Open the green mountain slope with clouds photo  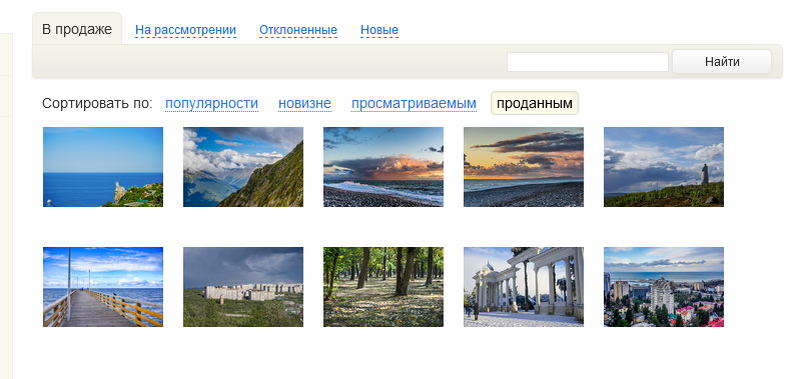[243, 167]
